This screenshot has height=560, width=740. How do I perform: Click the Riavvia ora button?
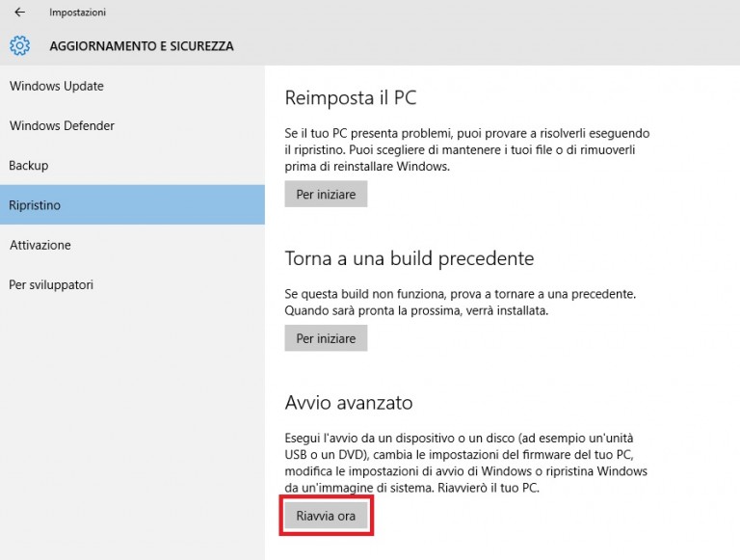point(326,516)
